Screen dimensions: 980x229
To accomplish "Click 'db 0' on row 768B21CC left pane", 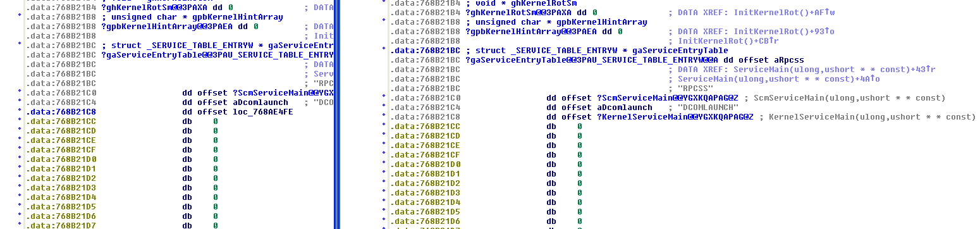I will pyautogui.click(x=200, y=121).
